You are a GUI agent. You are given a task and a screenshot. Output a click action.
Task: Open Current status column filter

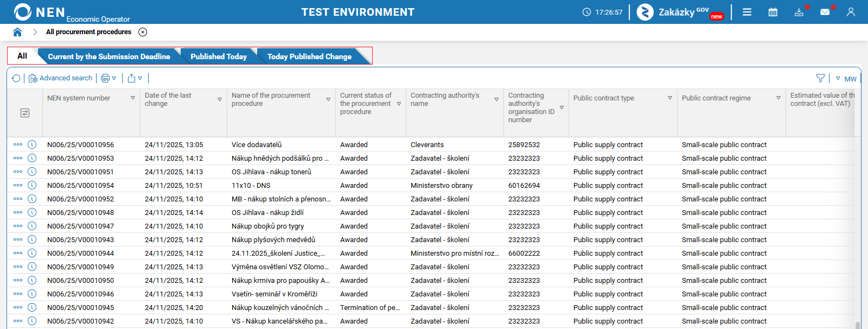tap(399, 104)
